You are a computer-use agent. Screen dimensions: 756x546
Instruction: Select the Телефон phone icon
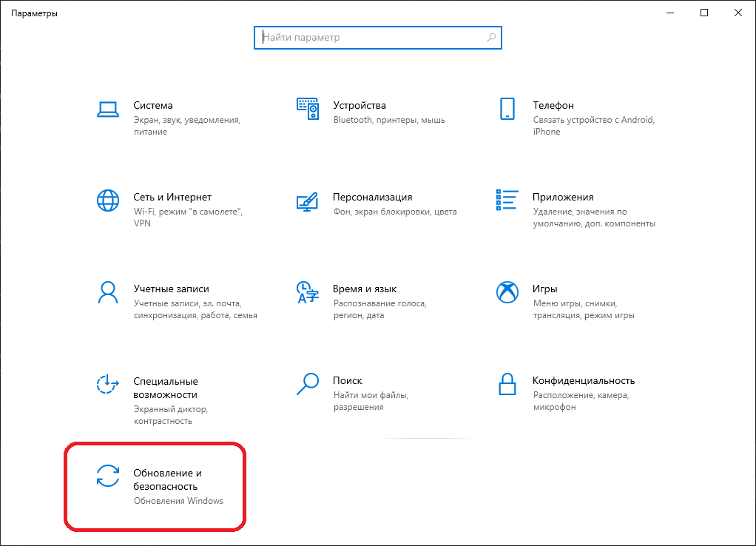pos(507,109)
